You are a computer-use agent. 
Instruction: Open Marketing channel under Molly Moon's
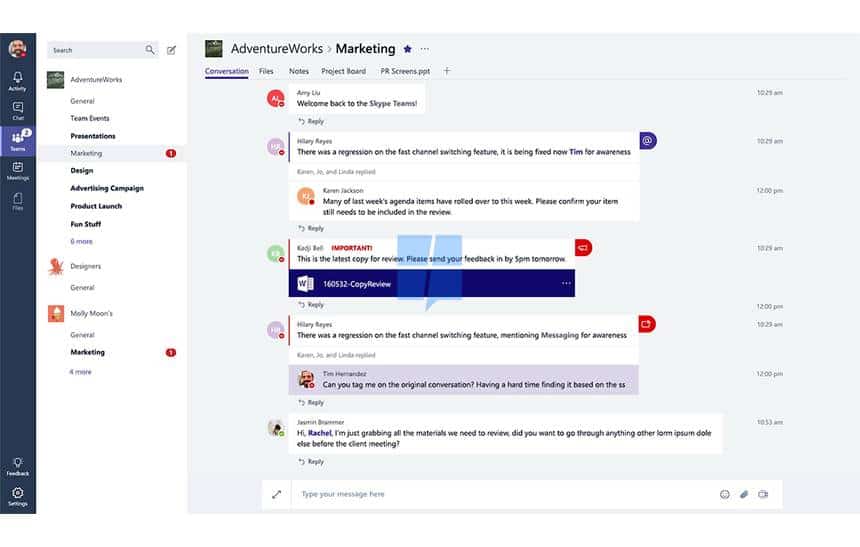(88, 352)
